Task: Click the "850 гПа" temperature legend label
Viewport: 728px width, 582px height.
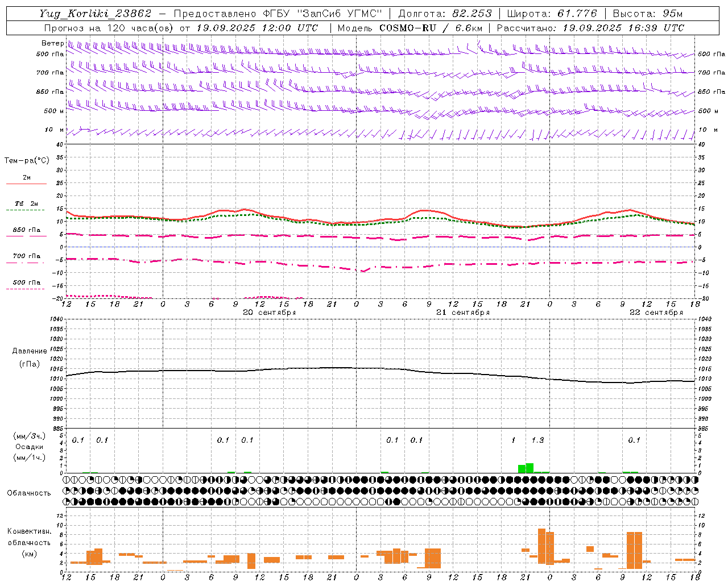Action: (x=26, y=230)
